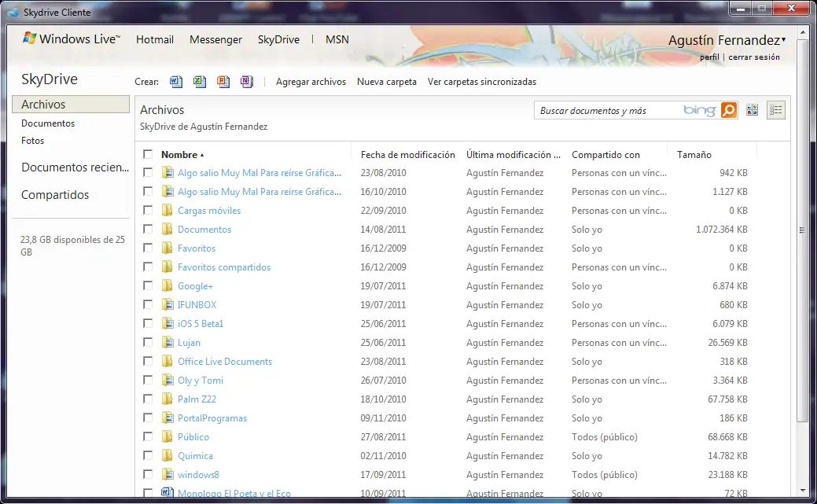Click the 16/10/2010 modification date
The image size is (817, 504).
pyautogui.click(x=383, y=192)
